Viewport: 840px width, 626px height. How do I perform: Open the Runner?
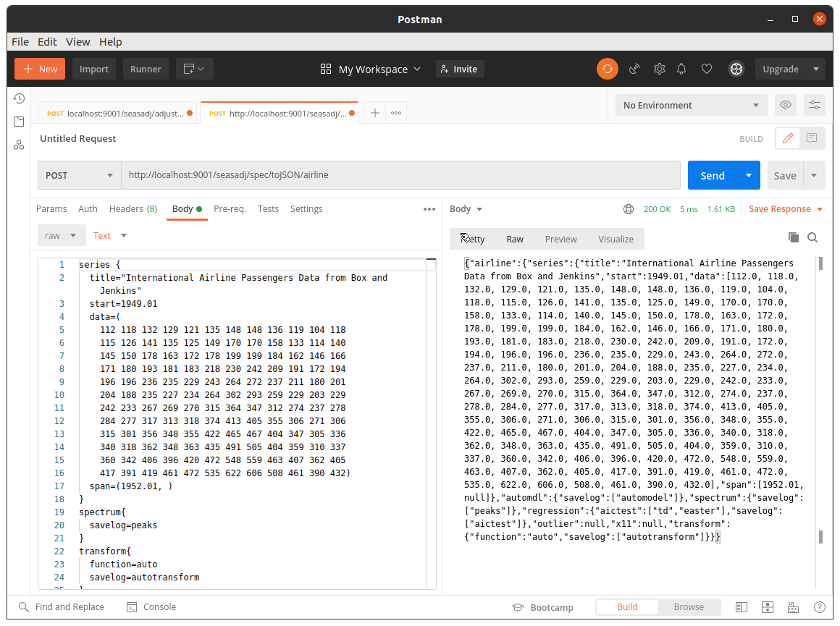click(145, 69)
